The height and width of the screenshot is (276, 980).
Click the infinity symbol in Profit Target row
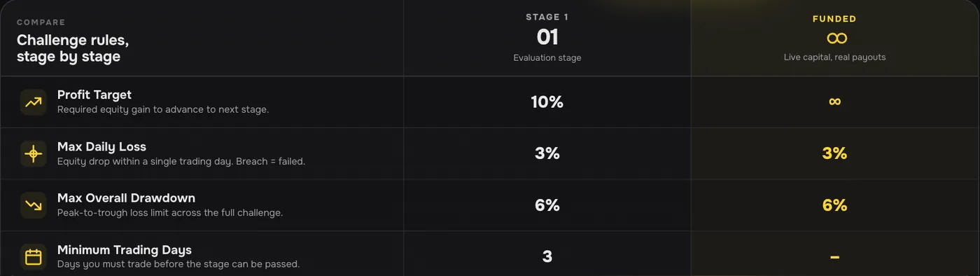[834, 102]
